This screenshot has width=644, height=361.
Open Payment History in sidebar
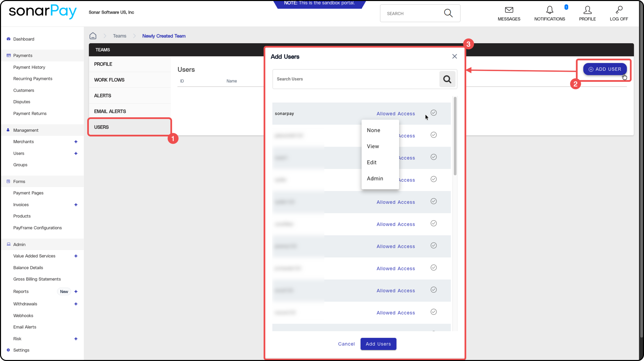[29, 67]
